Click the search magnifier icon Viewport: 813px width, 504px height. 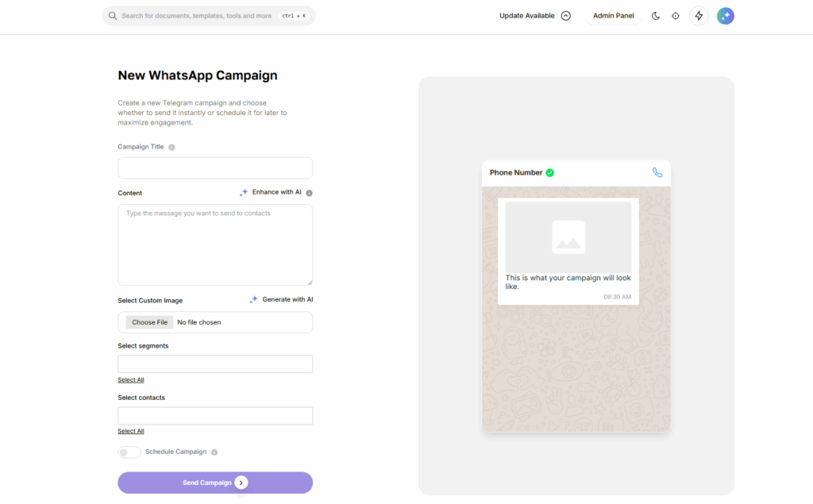[x=113, y=16]
